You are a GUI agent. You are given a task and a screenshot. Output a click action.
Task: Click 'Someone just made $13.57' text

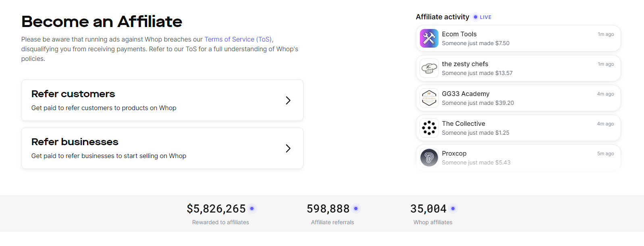tap(477, 73)
